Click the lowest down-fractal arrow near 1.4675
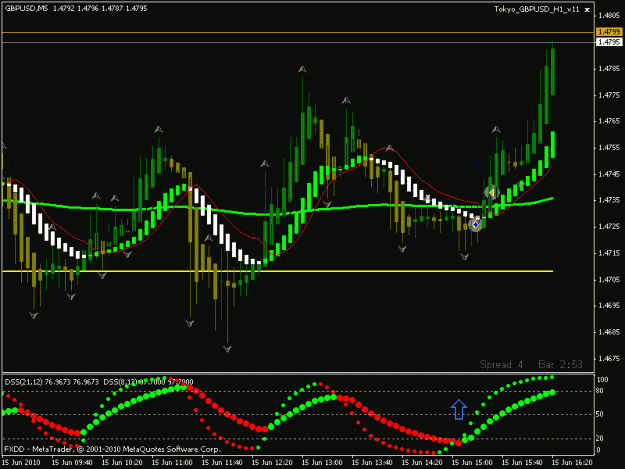This screenshot has height=469, width=625. pyautogui.click(x=227, y=349)
